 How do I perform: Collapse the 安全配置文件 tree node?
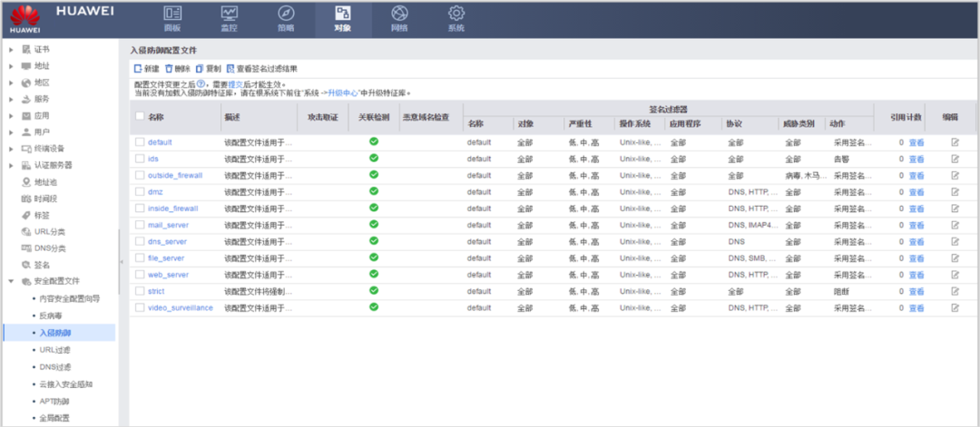[x=11, y=282]
